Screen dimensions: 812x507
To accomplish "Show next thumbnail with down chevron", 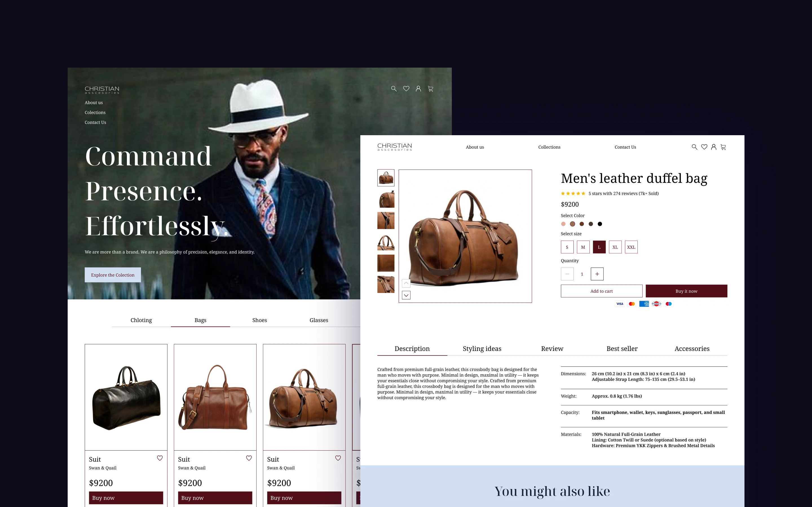I will [x=406, y=295].
